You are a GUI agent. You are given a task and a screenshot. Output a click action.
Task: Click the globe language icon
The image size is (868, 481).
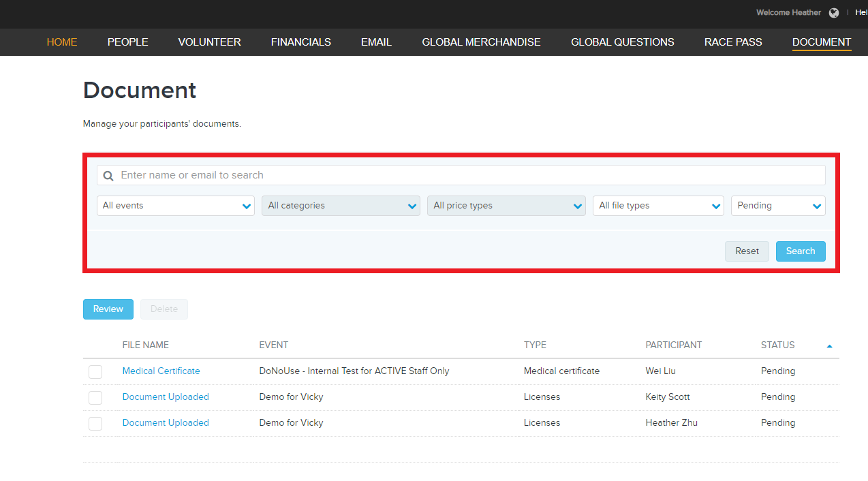click(834, 13)
